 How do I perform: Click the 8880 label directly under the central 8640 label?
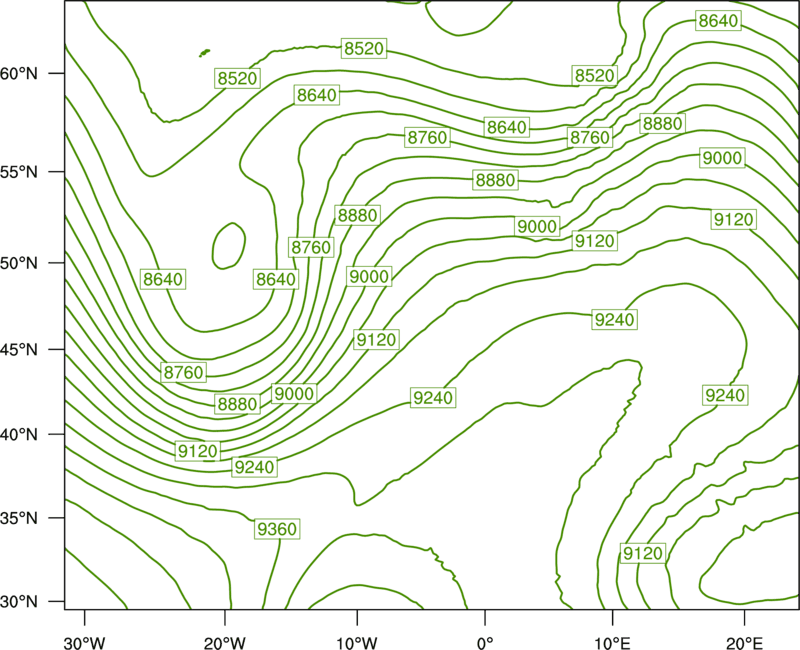tap(495, 180)
